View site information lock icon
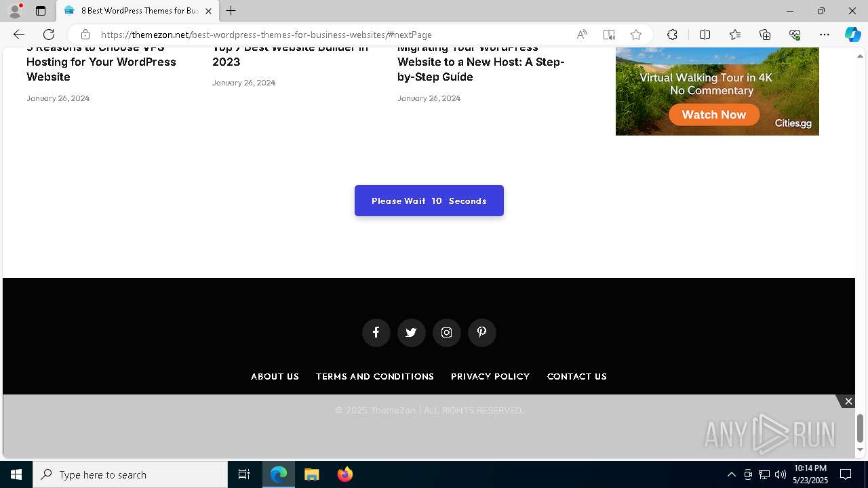 (85, 35)
